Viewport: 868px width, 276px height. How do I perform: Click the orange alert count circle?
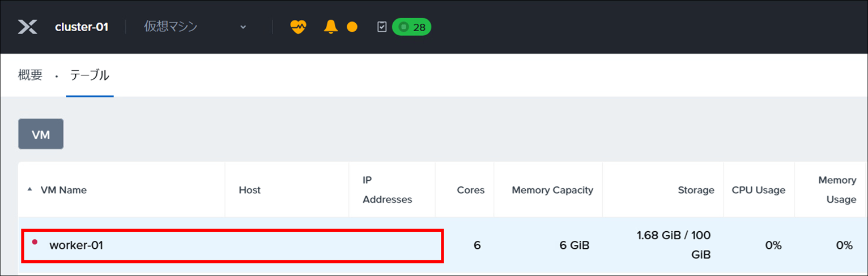click(352, 27)
